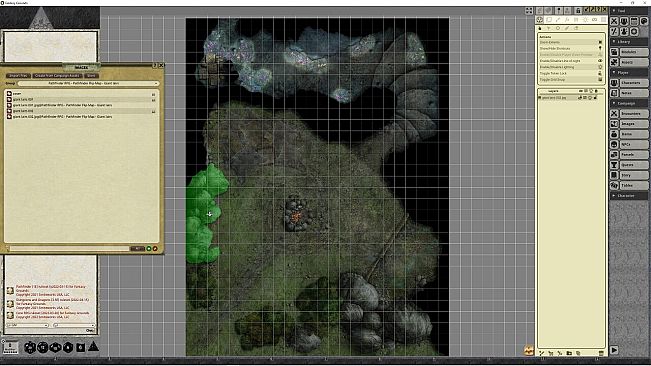Click the Story book icon
The height and width of the screenshot is (366, 651).
614,175
